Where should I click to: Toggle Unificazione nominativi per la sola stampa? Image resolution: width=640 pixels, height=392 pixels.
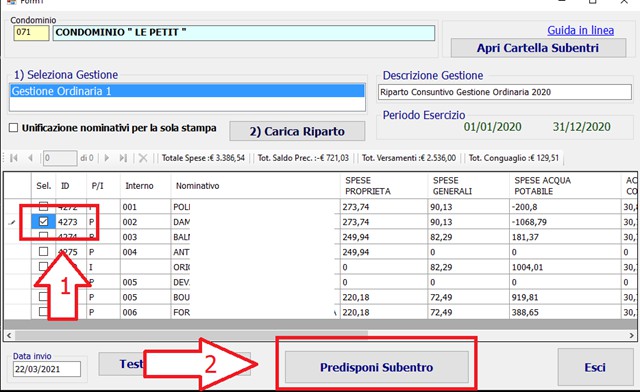click(13, 128)
